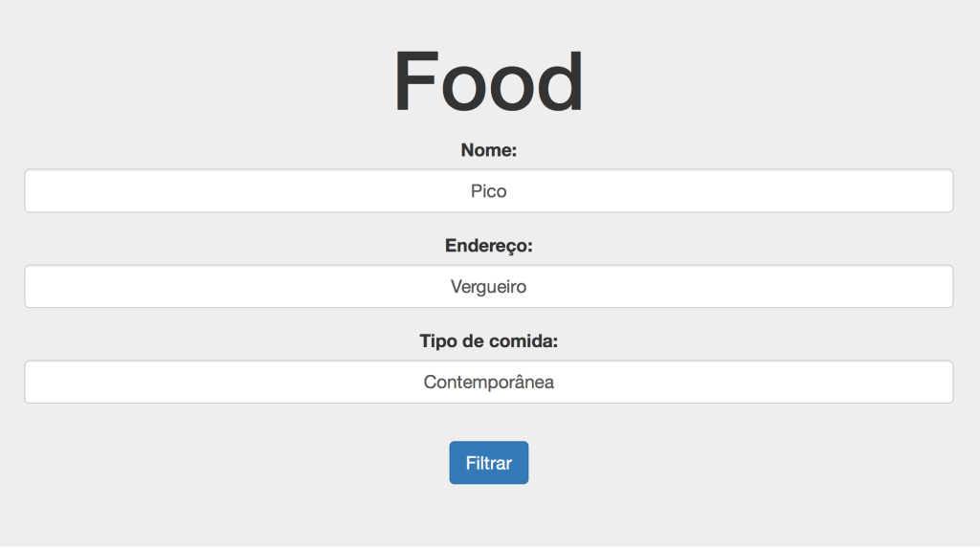Focus the Nome input field

click(488, 191)
